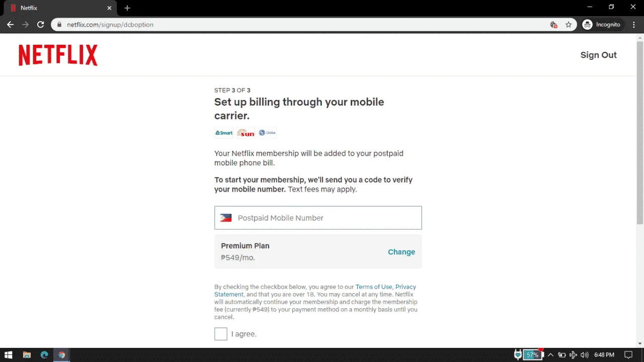
Task: Click the Smart carrier logo
Action: pos(224,133)
